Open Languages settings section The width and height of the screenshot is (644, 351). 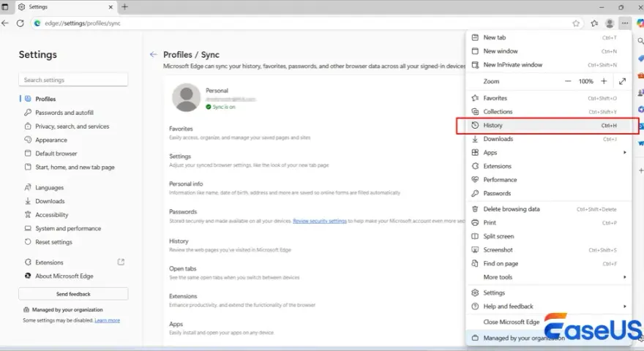coord(49,188)
